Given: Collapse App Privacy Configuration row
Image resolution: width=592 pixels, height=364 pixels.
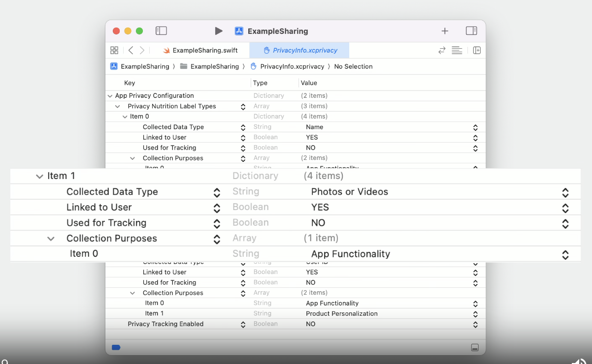Looking at the screenshot, I should coord(110,96).
